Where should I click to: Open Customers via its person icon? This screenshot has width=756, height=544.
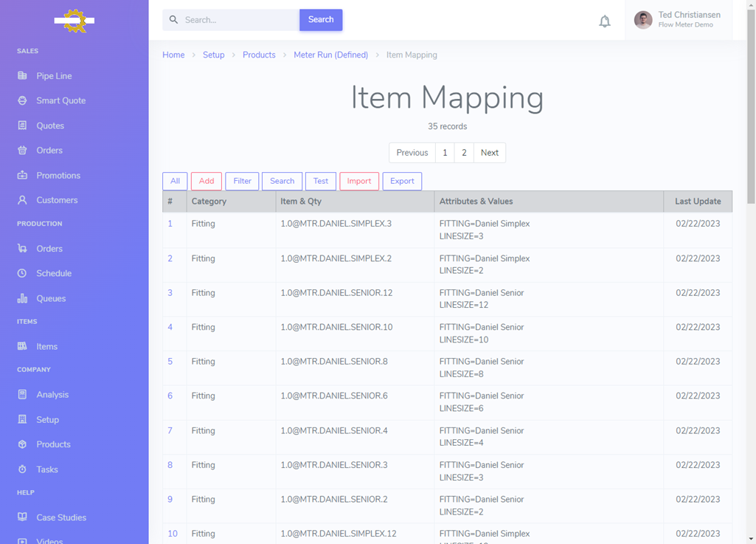coord(22,200)
